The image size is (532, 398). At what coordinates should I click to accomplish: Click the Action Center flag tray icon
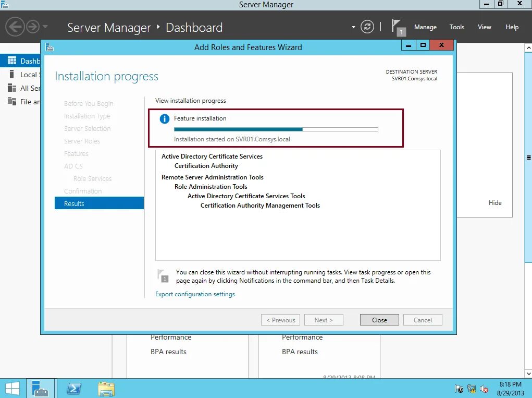point(459,389)
